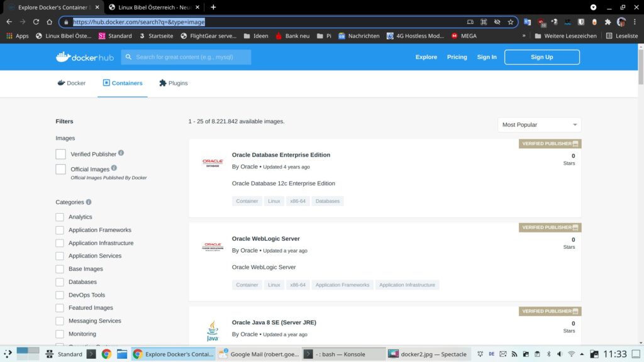Click the Sign In link
This screenshot has width=644, height=362.
(x=487, y=57)
